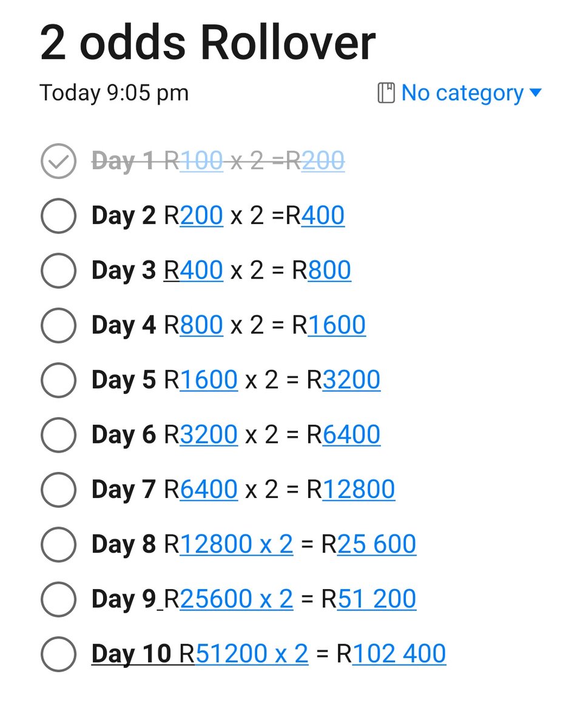Mark Day 4 as done

point(58,326)
